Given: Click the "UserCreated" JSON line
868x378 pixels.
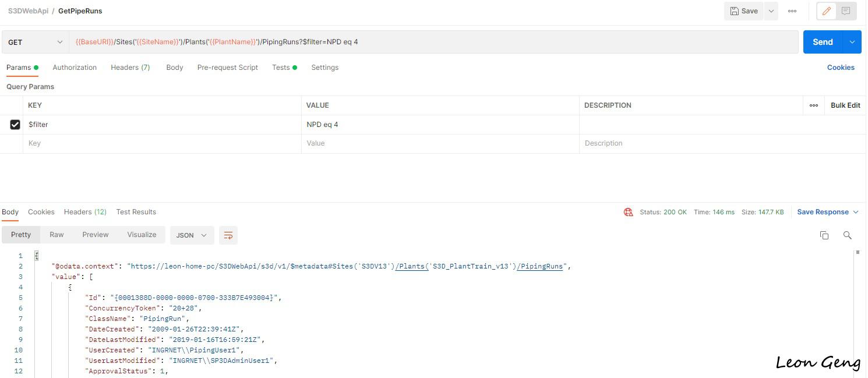Looking at the screenshot, I should click(164, 350).
